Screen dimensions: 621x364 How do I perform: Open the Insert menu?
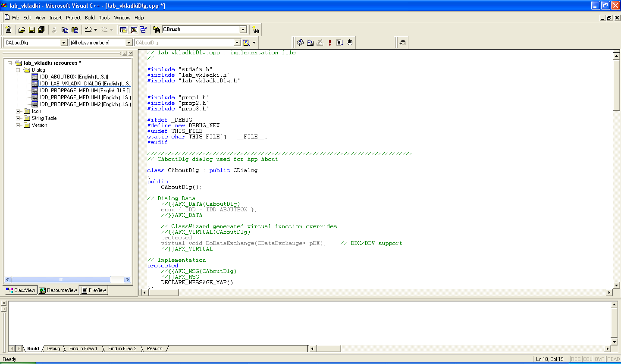[x=55, y=18]
